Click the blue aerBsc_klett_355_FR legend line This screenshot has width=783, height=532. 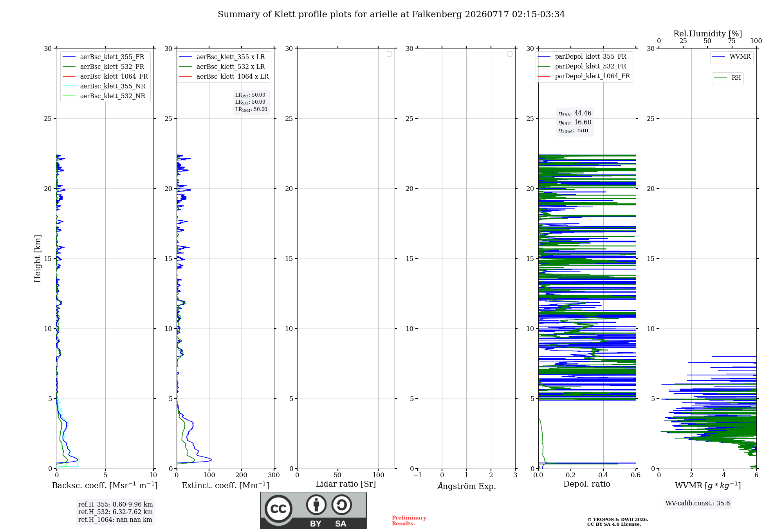(69, 57)
